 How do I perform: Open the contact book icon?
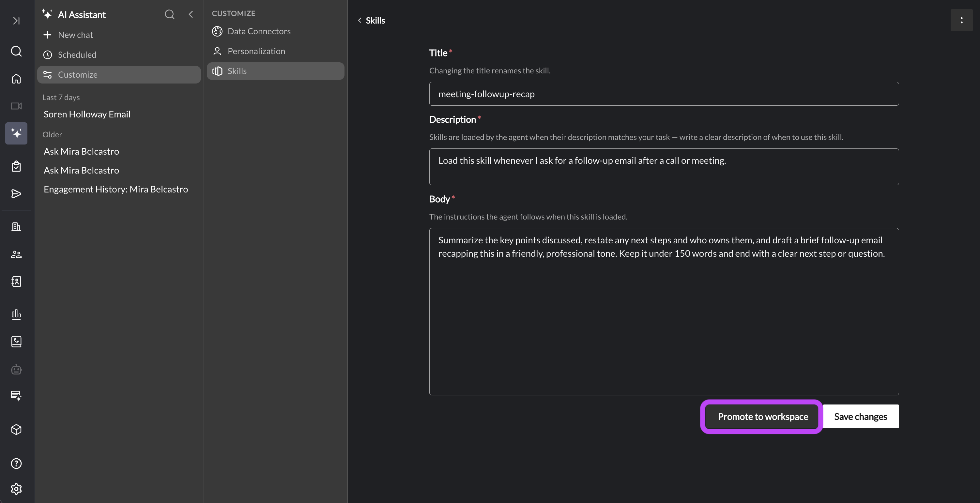pyautogui.click(x=16, y=282)
